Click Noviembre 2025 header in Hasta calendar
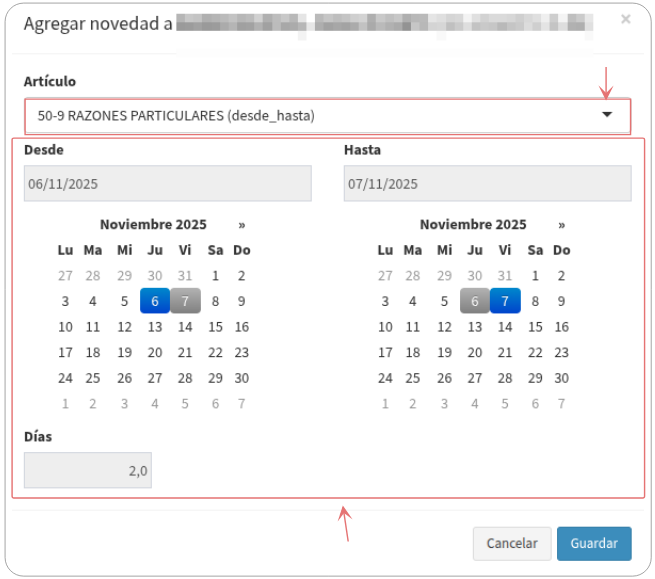Screen dimensions: 655x579 [x=473, y=225]
